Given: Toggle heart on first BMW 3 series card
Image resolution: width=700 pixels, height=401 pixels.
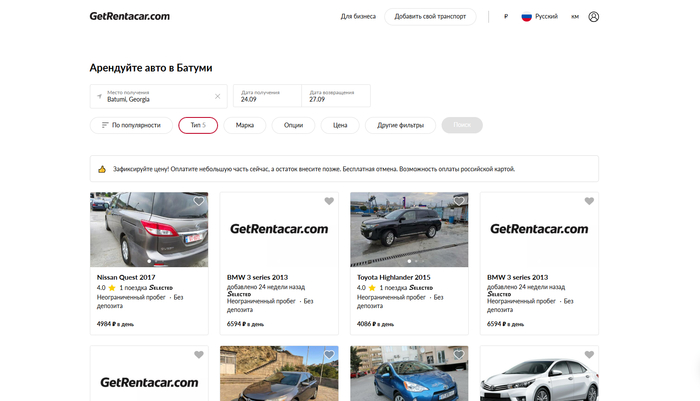Looking at the screenshot, I should [x=328, y=202].
